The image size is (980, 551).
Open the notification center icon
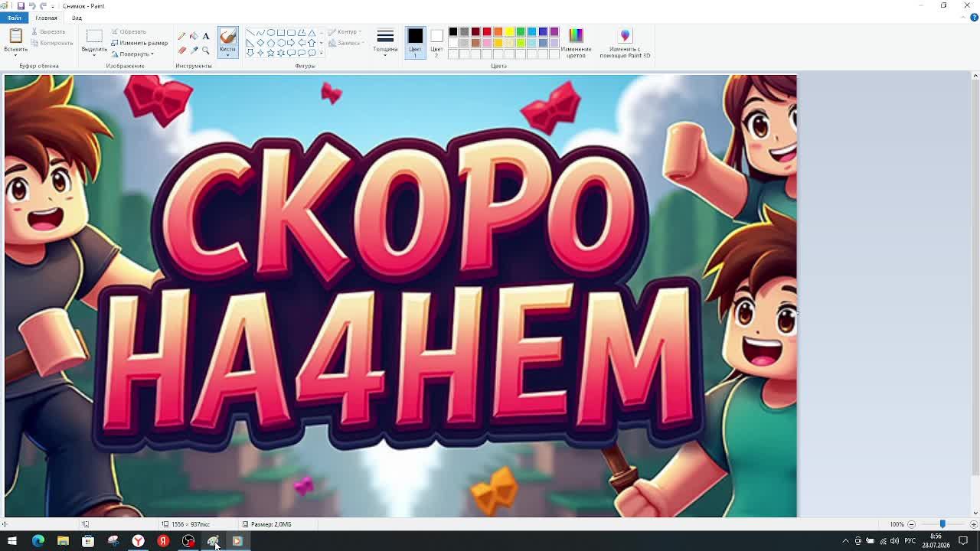963,541
